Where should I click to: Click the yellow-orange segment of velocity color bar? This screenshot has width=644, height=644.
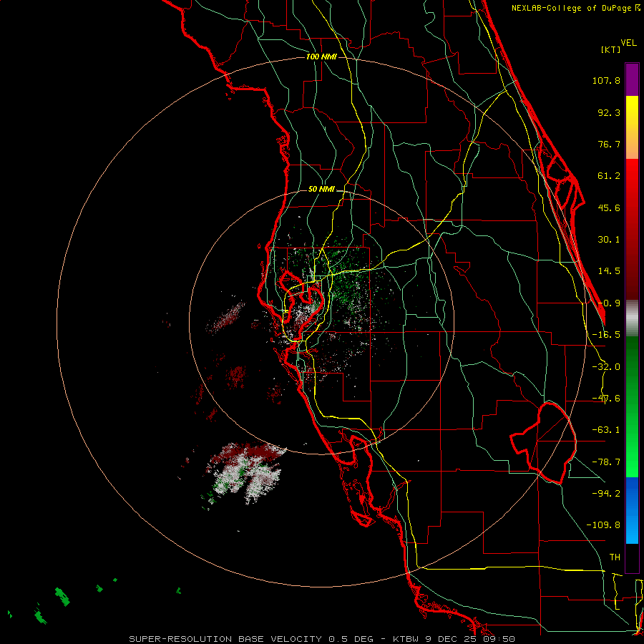632,127
